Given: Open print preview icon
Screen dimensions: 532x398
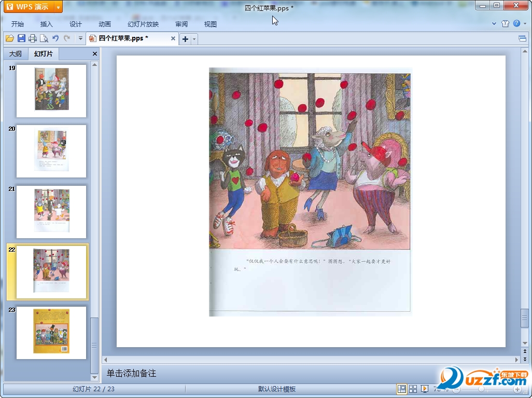Looking at the screenshot, I should coord(44,38).
